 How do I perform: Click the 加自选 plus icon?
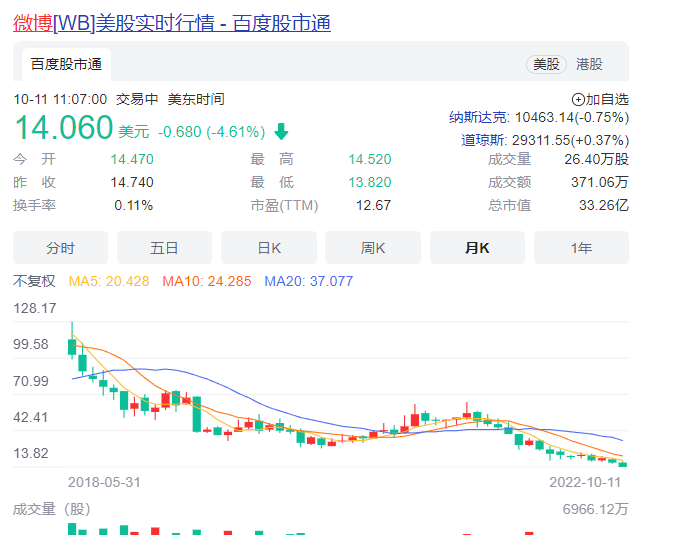578,100
